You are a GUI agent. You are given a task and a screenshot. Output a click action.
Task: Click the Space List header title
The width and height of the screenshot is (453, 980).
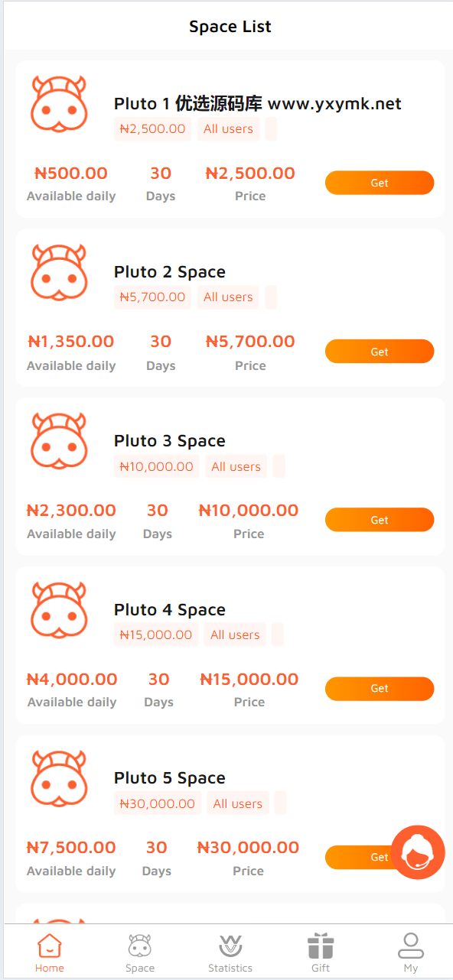(x=230, y=27)
